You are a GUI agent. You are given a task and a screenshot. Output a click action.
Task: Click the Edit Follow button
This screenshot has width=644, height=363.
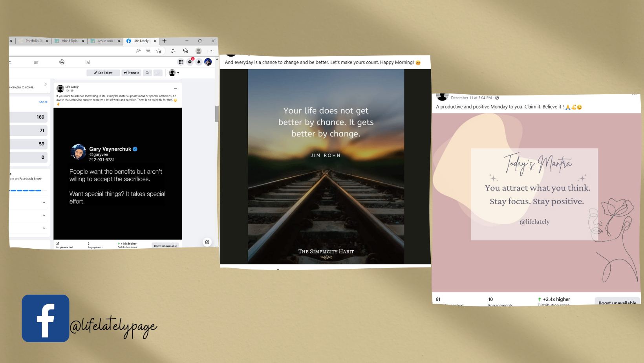pos(103,73)
